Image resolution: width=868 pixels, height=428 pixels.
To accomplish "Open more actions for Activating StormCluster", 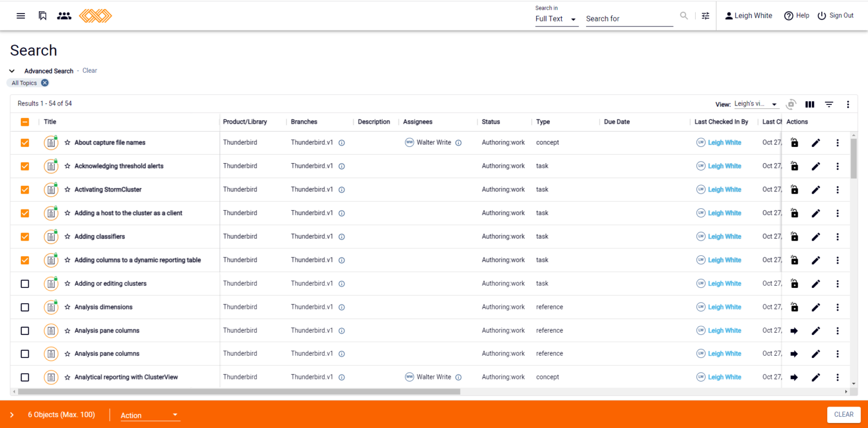I will point(837,190).
